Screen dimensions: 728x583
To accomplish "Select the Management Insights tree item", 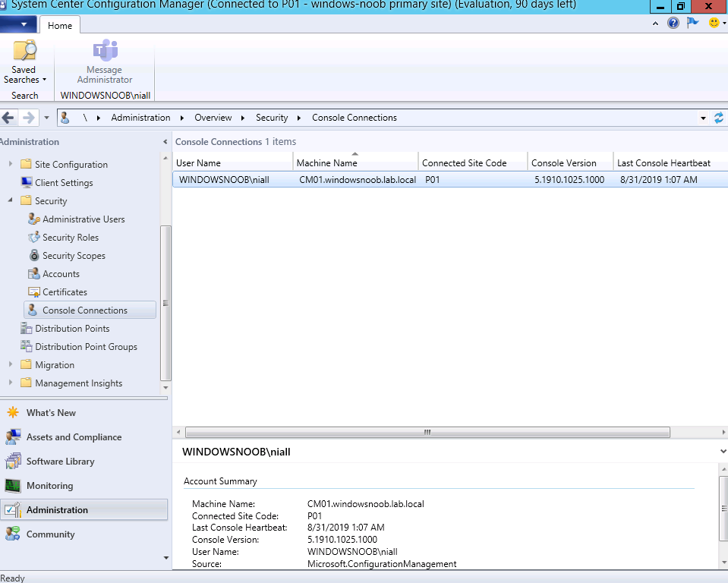I will [79, 383].
